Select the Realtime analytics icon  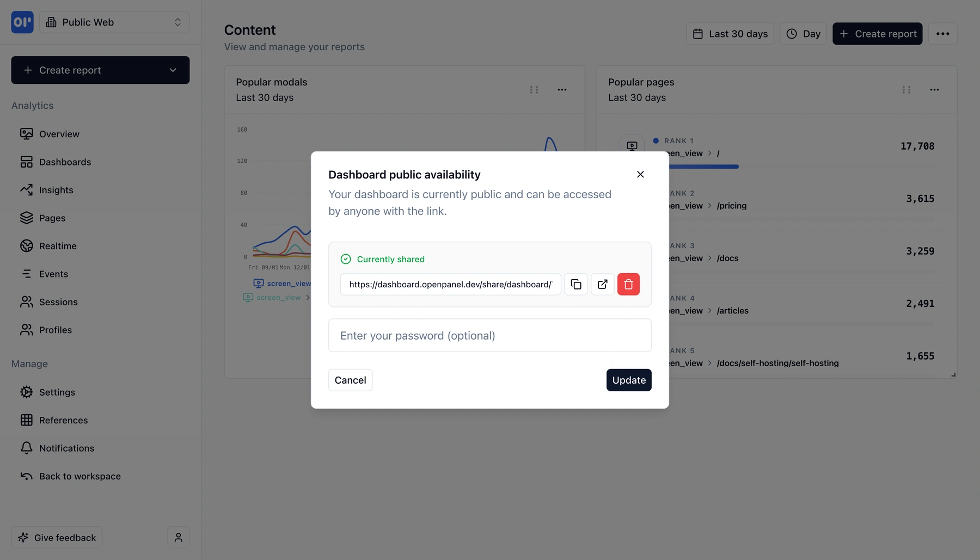coord(27,246)
